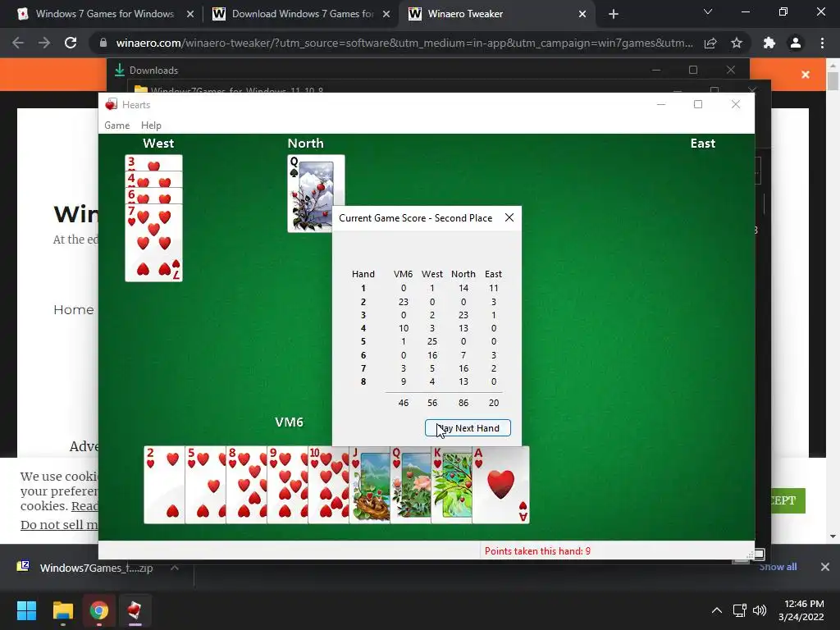This screenshot has width=840, height=630.
Task: Select the Queen of hearts card
Action: coord(410,485)
